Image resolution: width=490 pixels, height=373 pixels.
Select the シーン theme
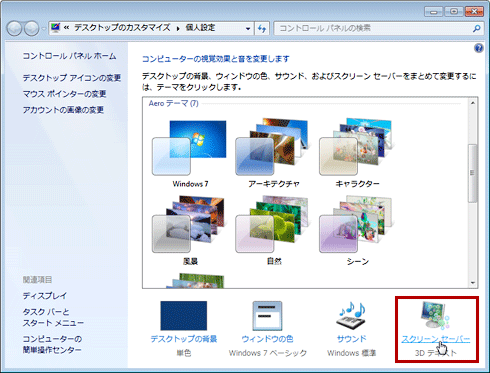(357, 231)
